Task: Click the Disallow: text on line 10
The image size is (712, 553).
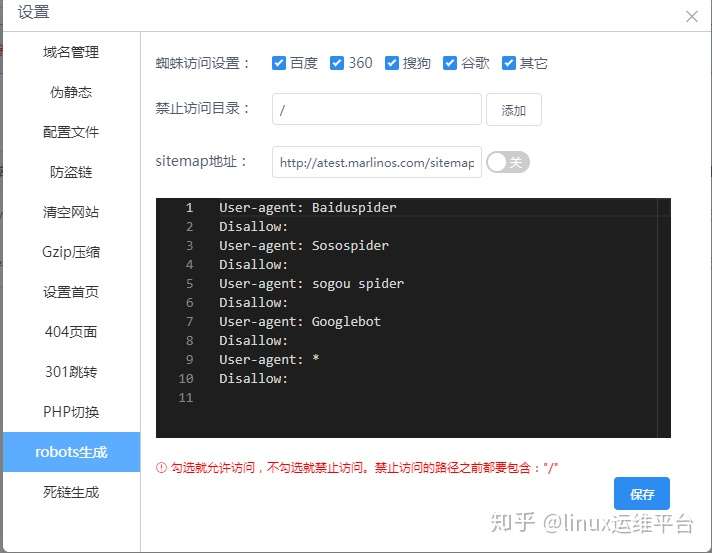Action: click(x=253, y=379)
